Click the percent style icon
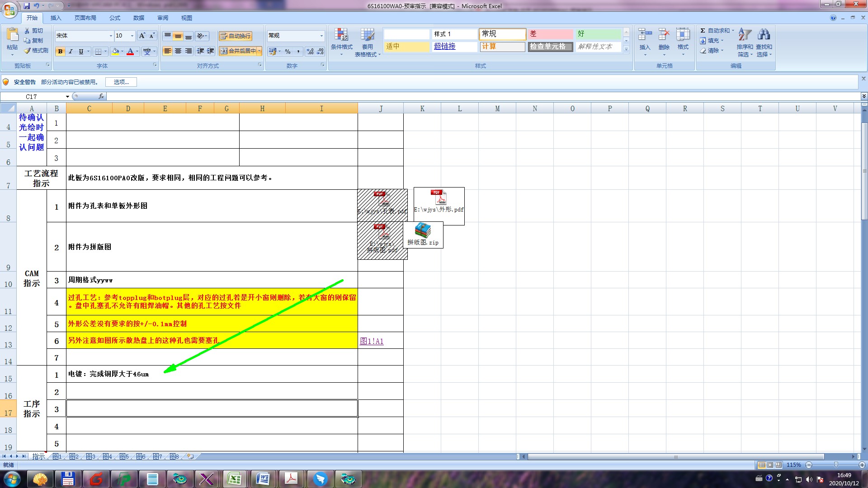The height and width of the screenshot is (488, 868). [288, 52]
